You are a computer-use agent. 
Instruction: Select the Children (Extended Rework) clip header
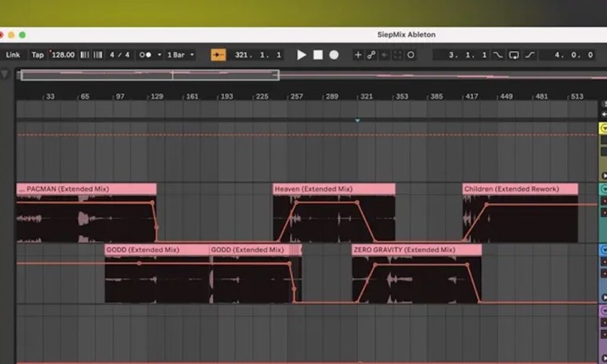520,189
